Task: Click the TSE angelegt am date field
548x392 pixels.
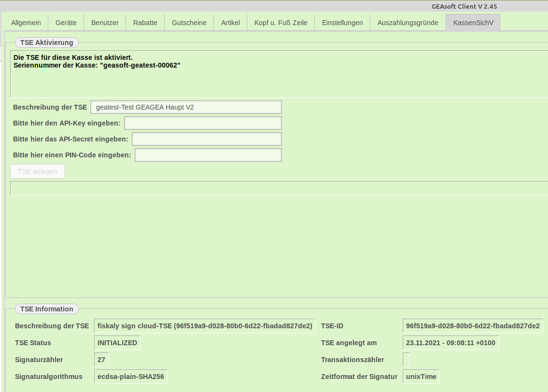Action: click(450, 343)
